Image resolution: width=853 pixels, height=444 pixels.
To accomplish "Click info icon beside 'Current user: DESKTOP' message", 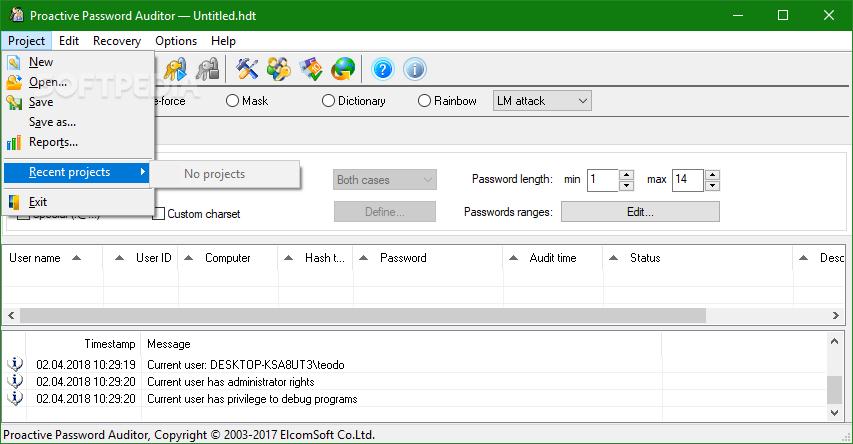I will pyautogui.click(x=15, y=364).
